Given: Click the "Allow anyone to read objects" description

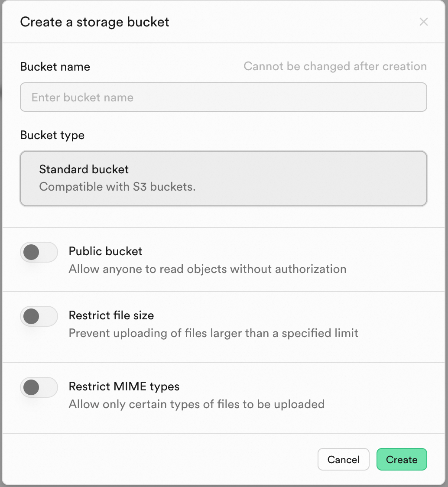Looking at the screenshot, I should (x=207, y=269).
